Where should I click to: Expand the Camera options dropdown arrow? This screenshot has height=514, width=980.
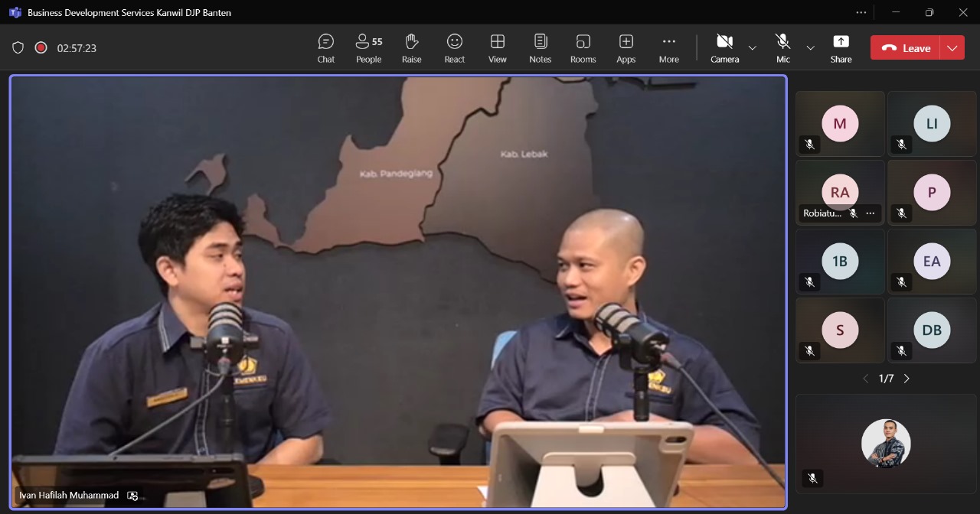pos(752,47)
